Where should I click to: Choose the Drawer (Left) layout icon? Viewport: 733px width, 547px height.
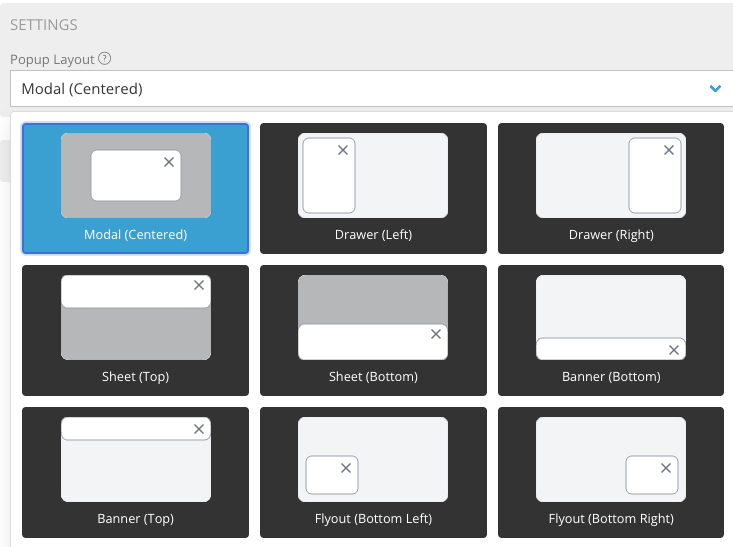pos(373,175)
